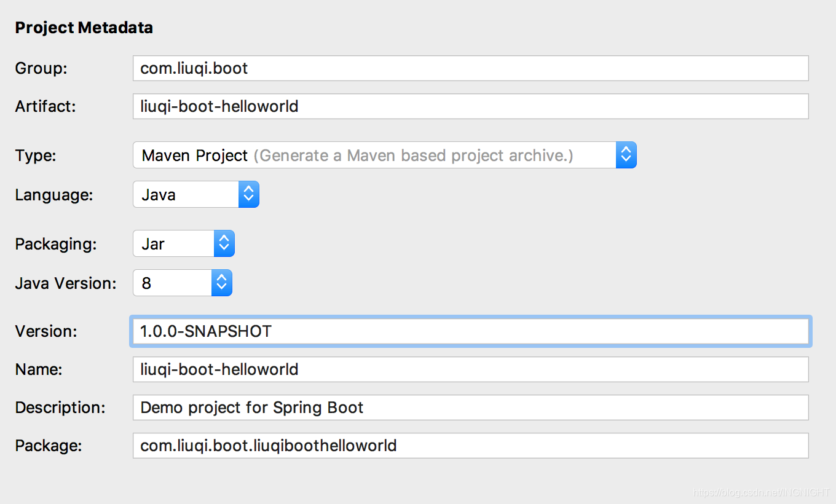Click the Group label

click(41, 68)
